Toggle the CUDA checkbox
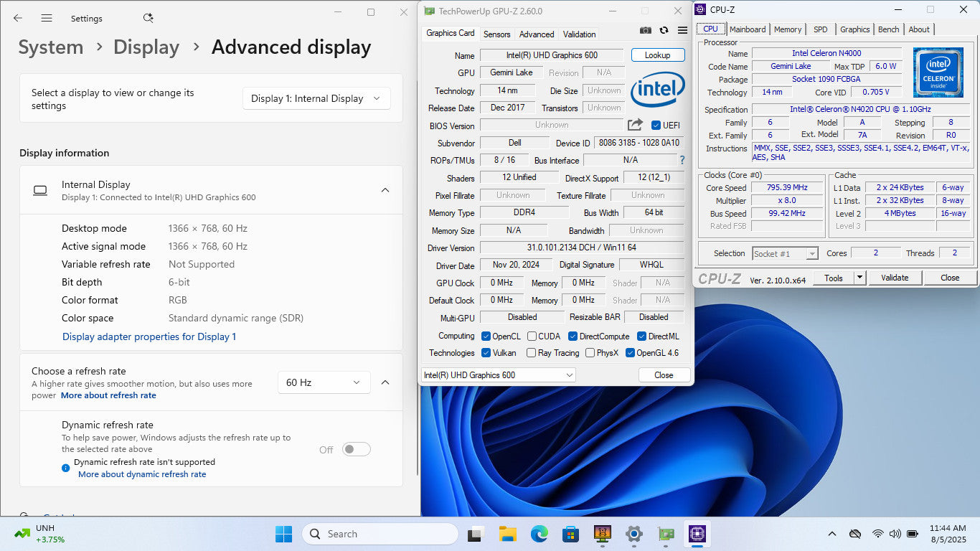980x551 pixels. click(532, 336)
